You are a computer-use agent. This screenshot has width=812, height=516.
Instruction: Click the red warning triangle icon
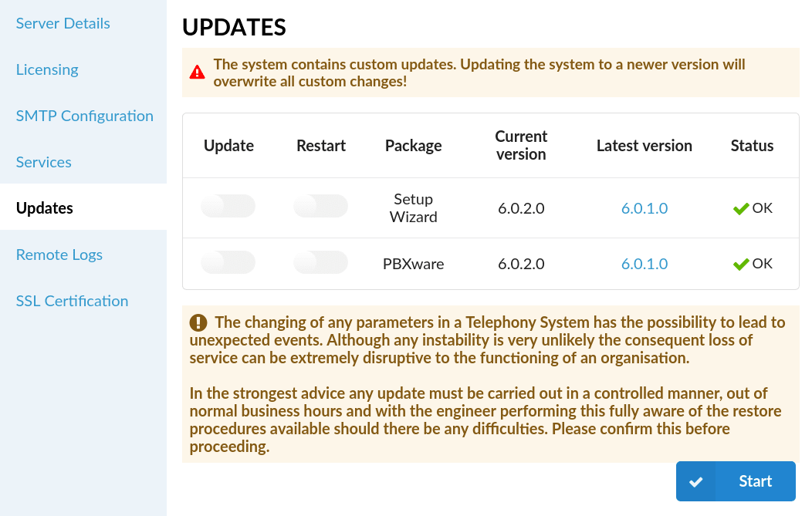click(197, 72)
